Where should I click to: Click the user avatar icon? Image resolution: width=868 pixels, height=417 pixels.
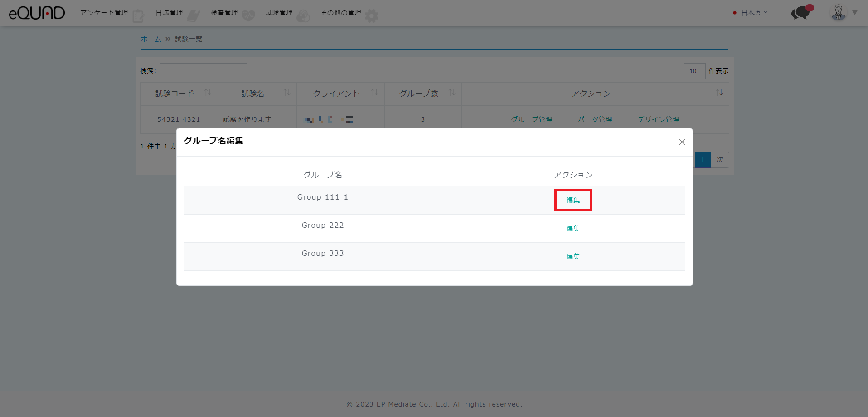click(838, 13)
